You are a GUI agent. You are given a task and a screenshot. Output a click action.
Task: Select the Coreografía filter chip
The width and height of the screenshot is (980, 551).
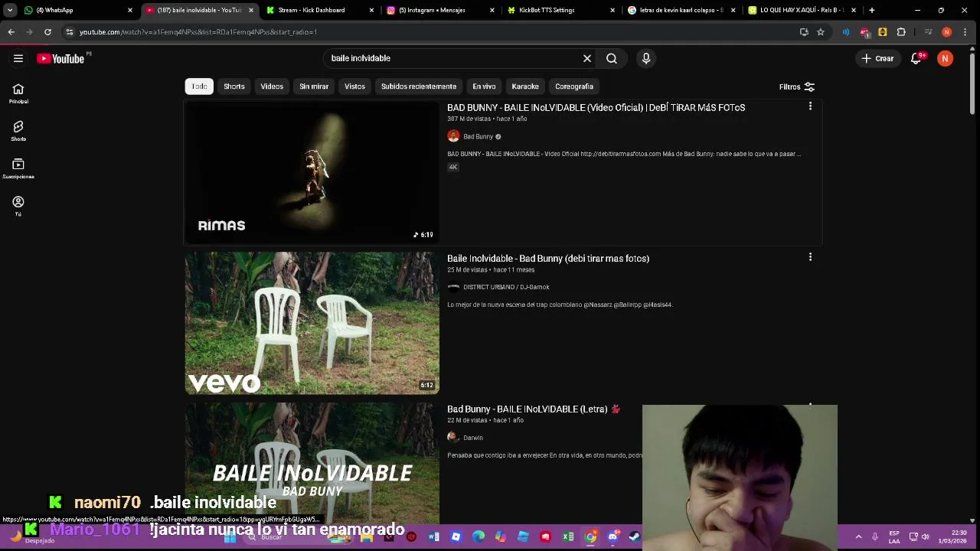(x=574, y=86)
